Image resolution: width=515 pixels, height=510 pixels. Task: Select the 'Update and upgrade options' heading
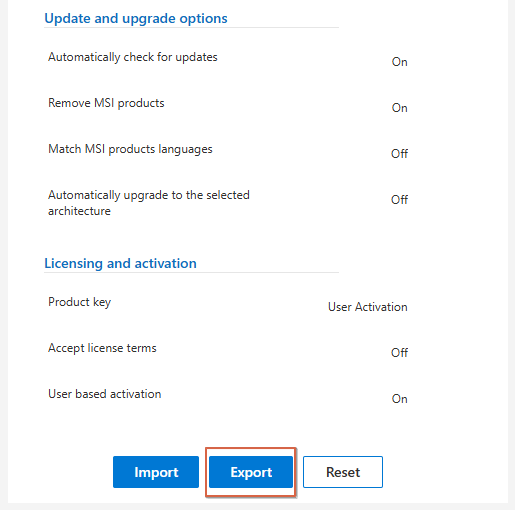pyautogui.click(x=136, y=18)
